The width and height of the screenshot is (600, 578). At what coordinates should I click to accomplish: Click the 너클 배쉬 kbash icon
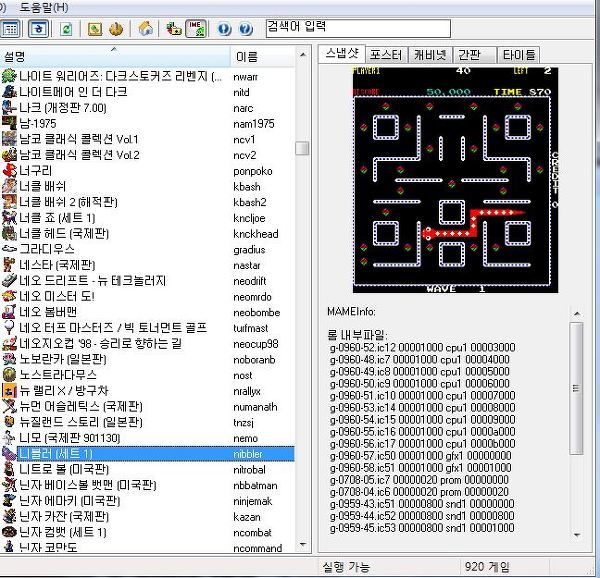coord(9,186)
